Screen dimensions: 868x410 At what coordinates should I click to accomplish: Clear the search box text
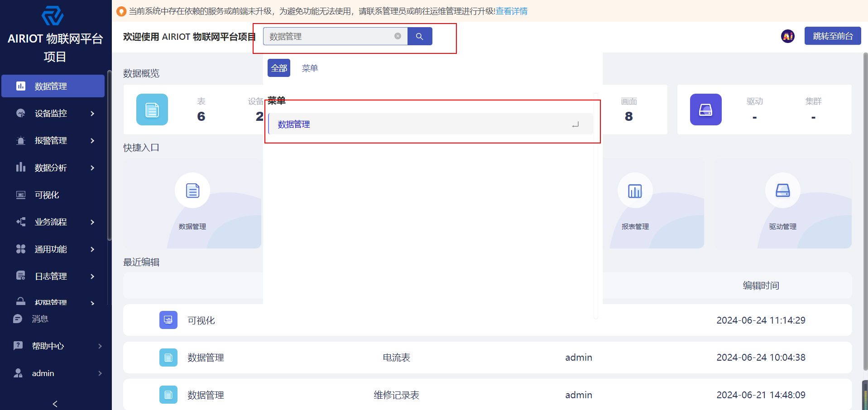pyautogui.click(x=398, y=36)
